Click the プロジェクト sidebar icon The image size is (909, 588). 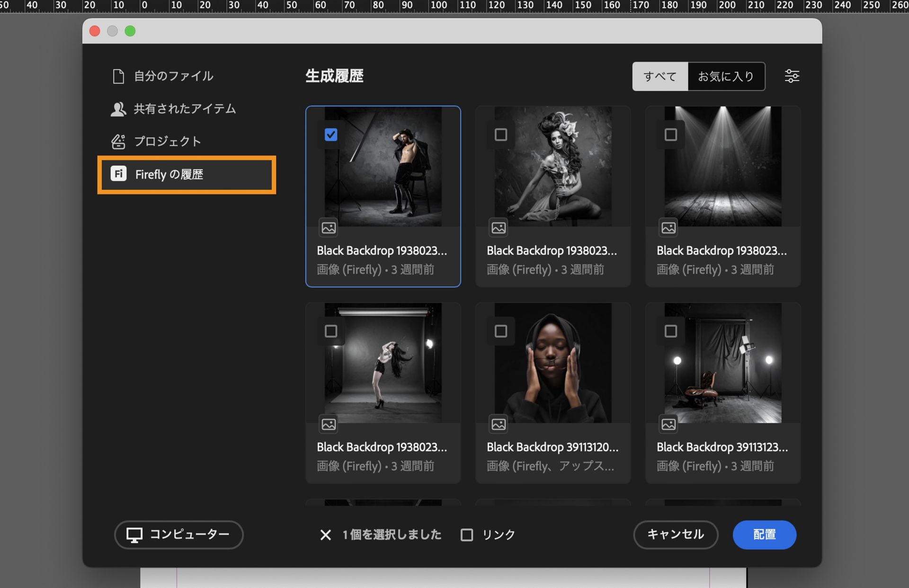[x=118, y=141]
